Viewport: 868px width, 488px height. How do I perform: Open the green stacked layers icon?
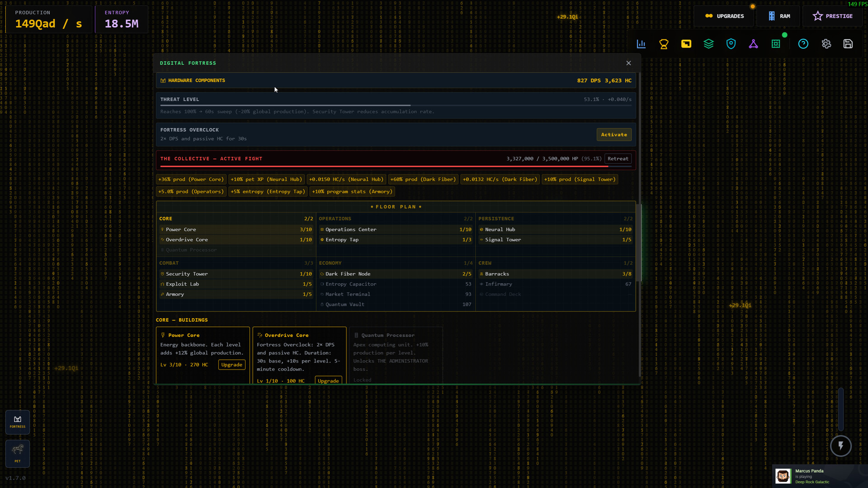708,44
